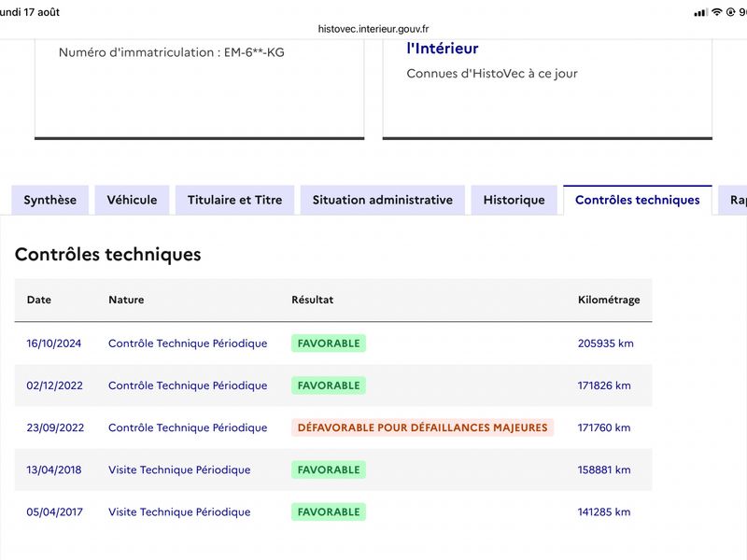Click the 05/04/2017 inspection date
Image resolution: width=747 pixels, height=560 pixels.
[x=54, y=511]
